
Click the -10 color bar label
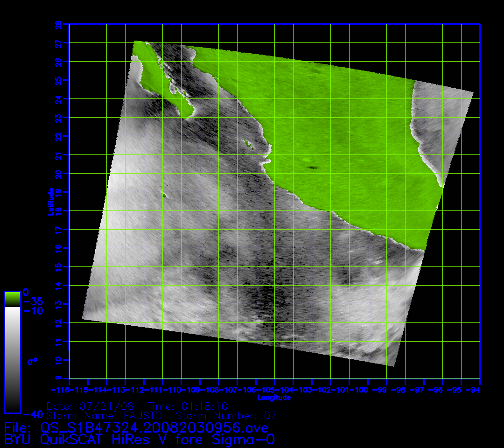[x=32, y=311]
